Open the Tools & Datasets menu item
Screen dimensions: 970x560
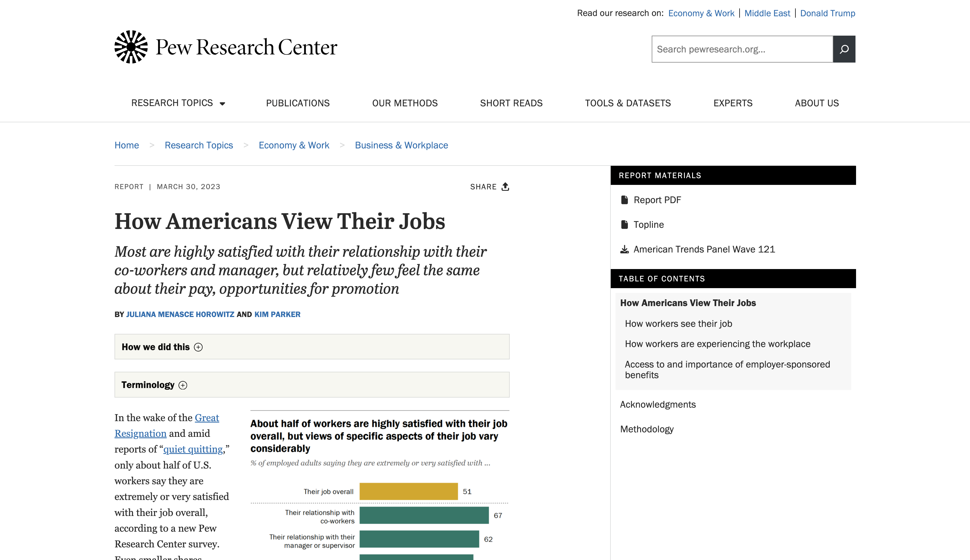point(628,103)
